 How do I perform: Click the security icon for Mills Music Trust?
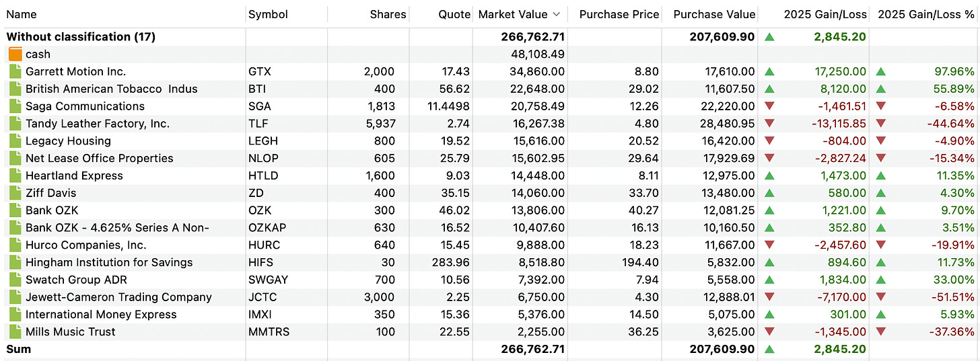pos(15,332)
